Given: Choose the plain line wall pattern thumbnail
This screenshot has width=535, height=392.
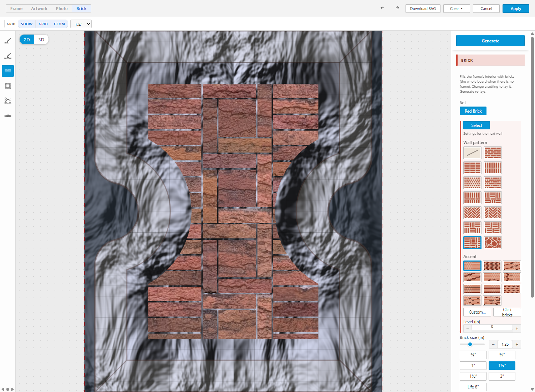Looking at the screenshot, I should 472,153.
